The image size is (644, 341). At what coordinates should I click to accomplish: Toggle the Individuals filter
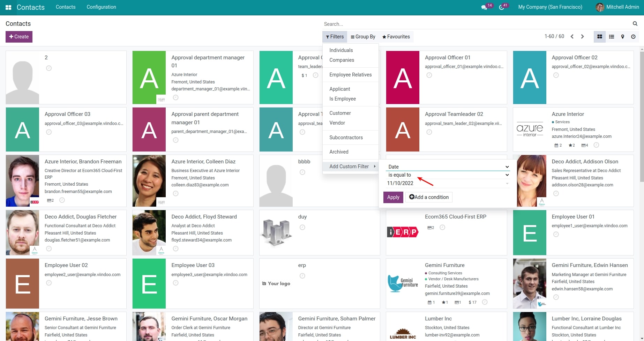(x=341, y=50)
